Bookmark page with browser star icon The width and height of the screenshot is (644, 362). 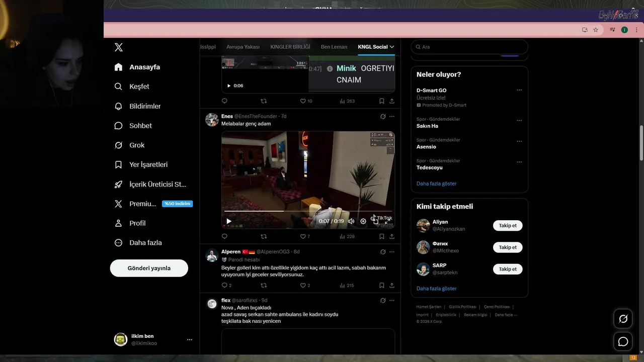[596, 30]
